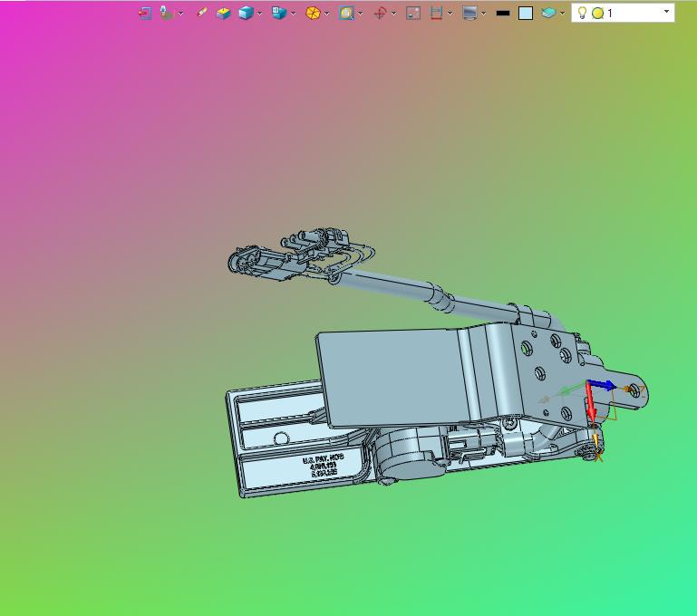
Task: Expand the blue cube display style dropdown
Action: pos(259,14)
